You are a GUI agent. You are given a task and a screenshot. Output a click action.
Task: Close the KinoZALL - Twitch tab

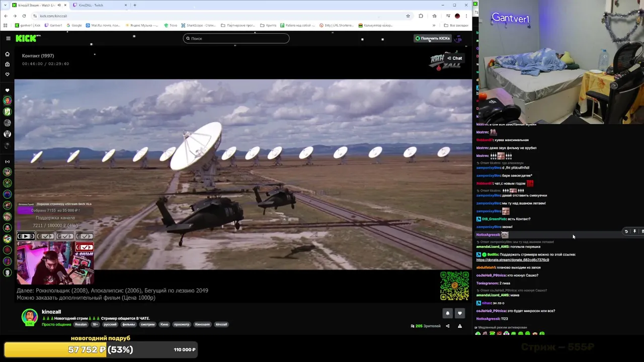pyautogui.click(x=126, y=5)
